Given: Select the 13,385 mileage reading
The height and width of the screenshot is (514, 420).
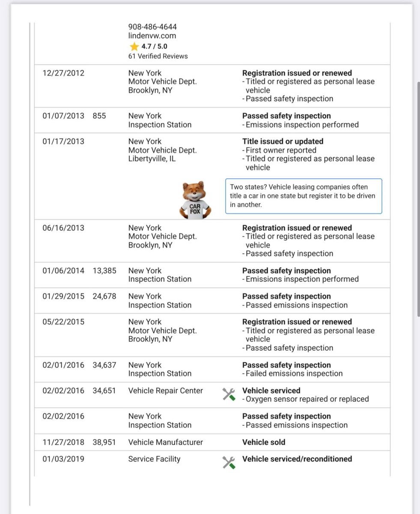Looking at the screenshot, I should 104,271.
